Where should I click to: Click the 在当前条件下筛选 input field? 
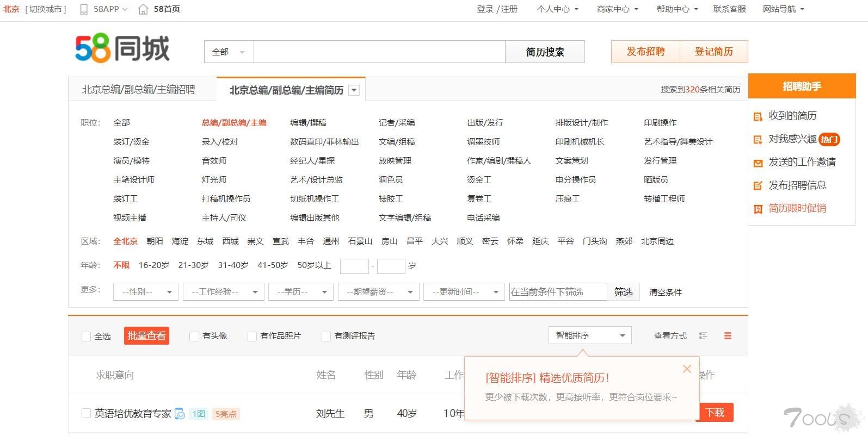coord(557,292)
